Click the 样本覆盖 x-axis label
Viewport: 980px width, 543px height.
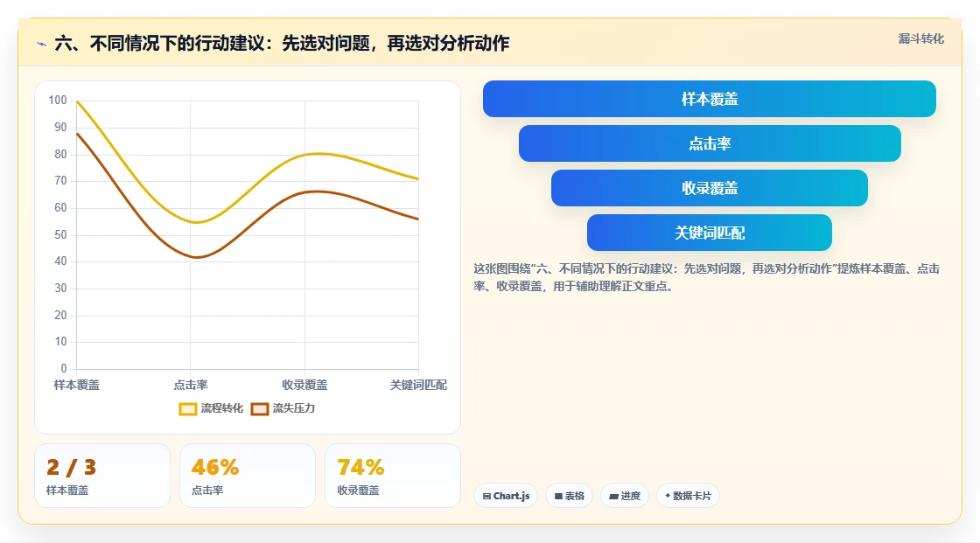[x=77, y=385]
